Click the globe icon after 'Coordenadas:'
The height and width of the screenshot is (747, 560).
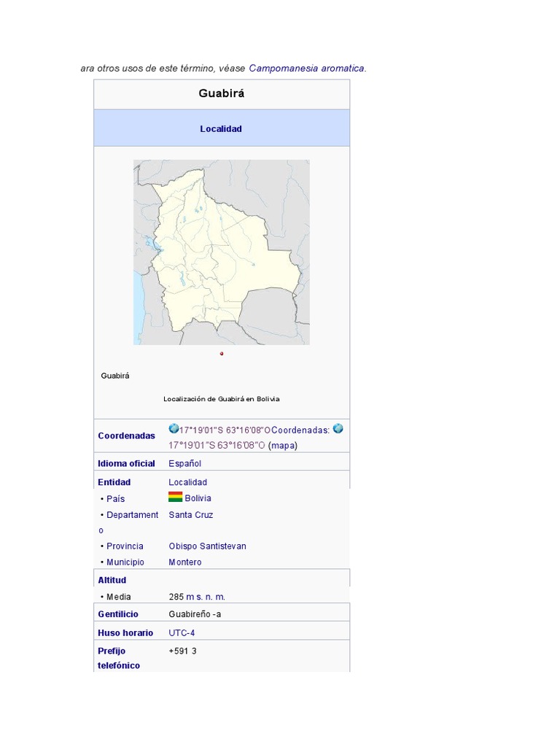pyautogui.click(x=338, y=429)
